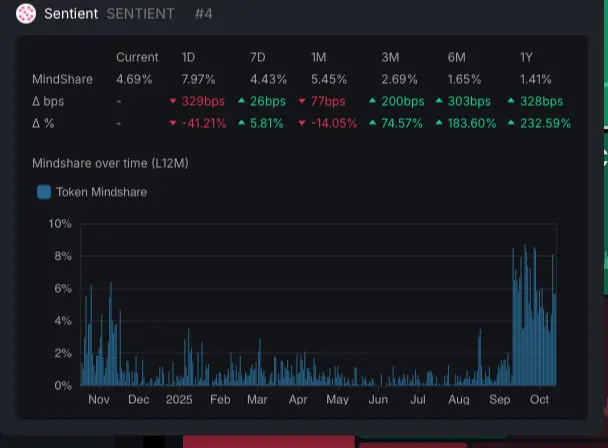This screenshot has height=448, width=608.
Task: Click the green up arrow beside 328bps
Action: coord(511,100)
